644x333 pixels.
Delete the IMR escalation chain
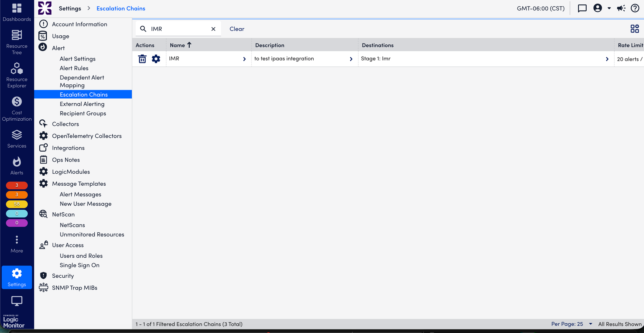(142, 59)
